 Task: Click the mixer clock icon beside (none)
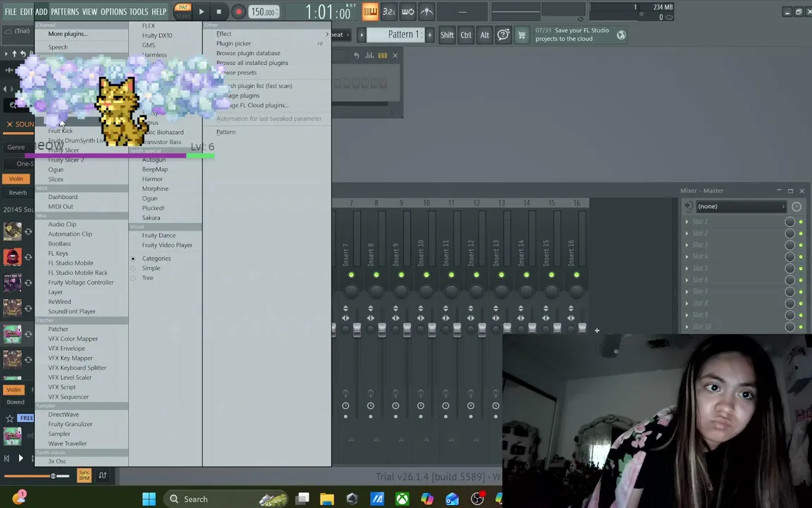(796, 206)
